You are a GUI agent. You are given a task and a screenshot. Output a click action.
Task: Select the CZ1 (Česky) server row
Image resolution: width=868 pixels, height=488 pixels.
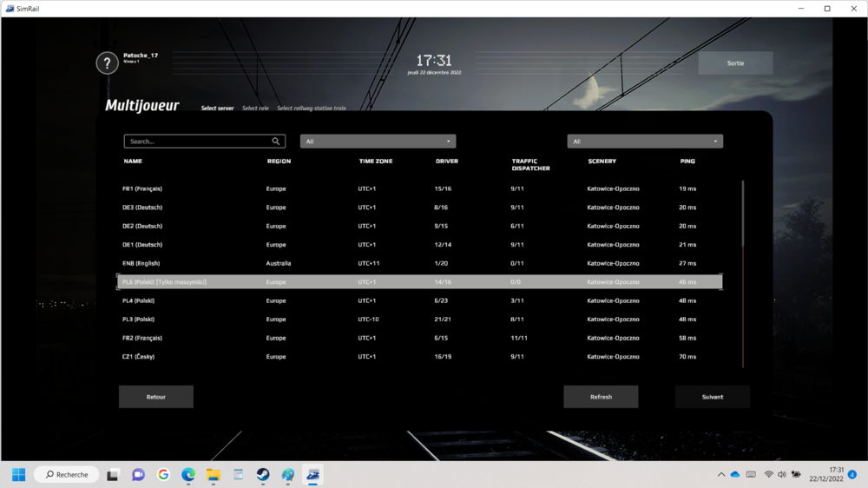(419, 357)
